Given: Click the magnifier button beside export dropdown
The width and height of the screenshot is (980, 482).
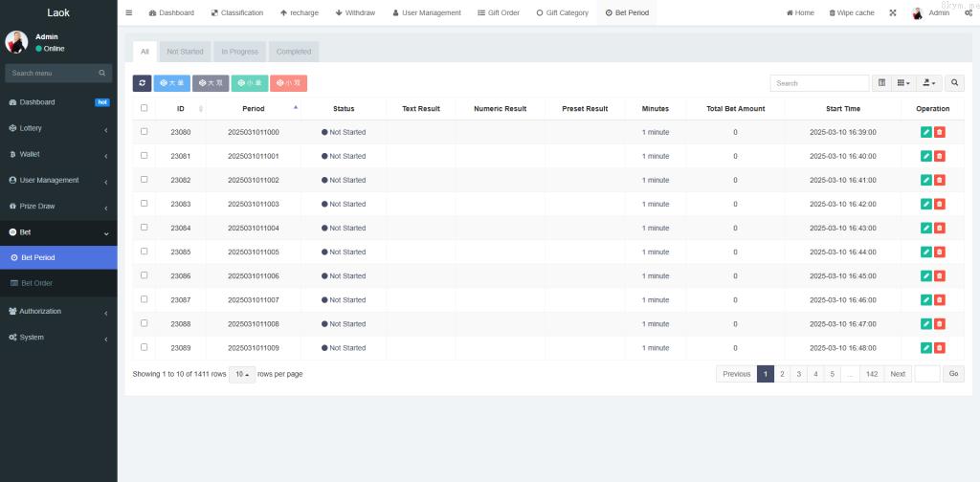Looking at the screenshot, I should (x=954, y=83).
